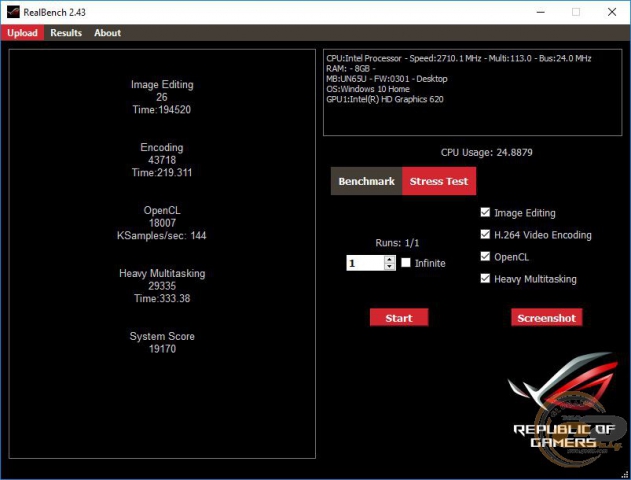Increase run count with the up arrow
The height and width of the screenshot is (480, 631).
tap(389, 259)
